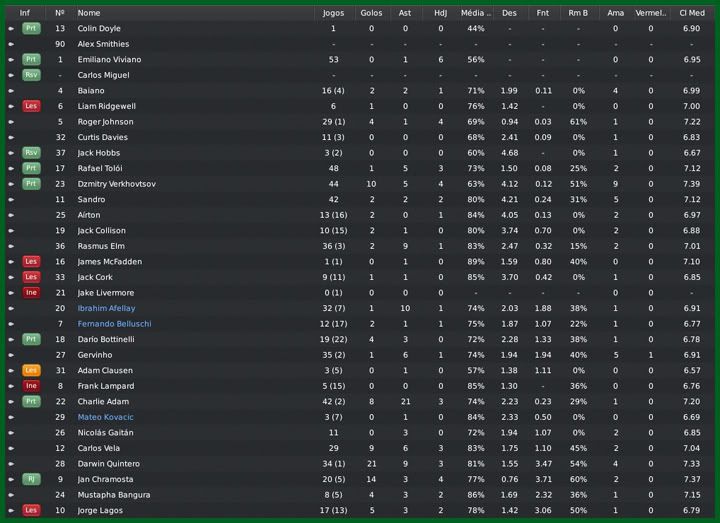Click the row selector arrow for Baiano
The image size is (720, 523).
11,91
